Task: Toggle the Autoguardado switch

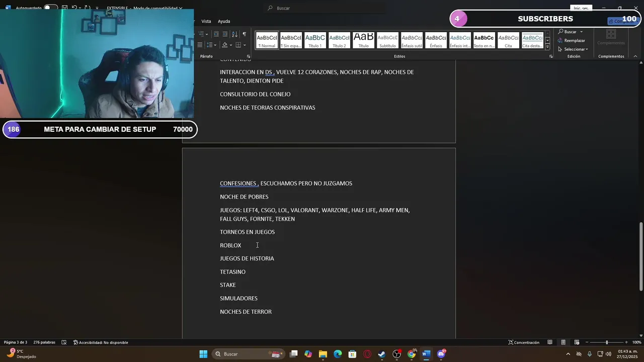Action: [50, 8]
